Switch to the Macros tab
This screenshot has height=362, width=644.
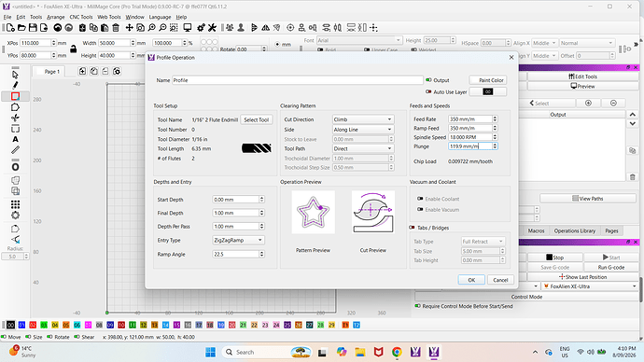[536, 230]
